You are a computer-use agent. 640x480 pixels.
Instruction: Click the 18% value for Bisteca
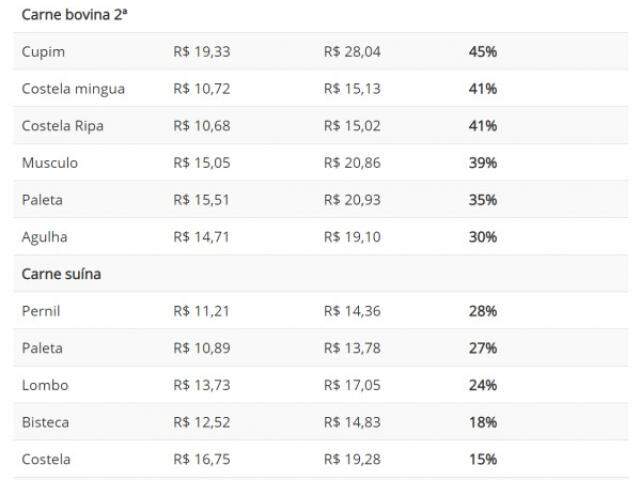pyautogui.click(x=483, y=422)
